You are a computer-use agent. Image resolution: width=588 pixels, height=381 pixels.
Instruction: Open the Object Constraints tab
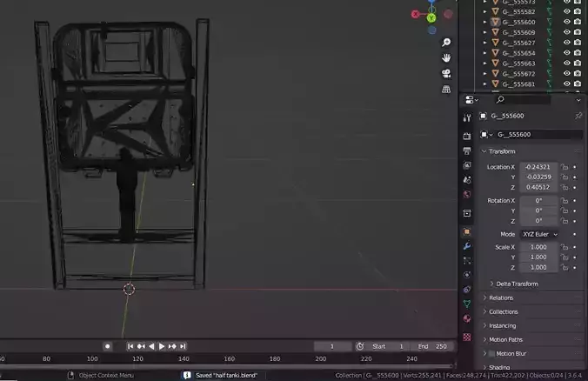(467, 289)
